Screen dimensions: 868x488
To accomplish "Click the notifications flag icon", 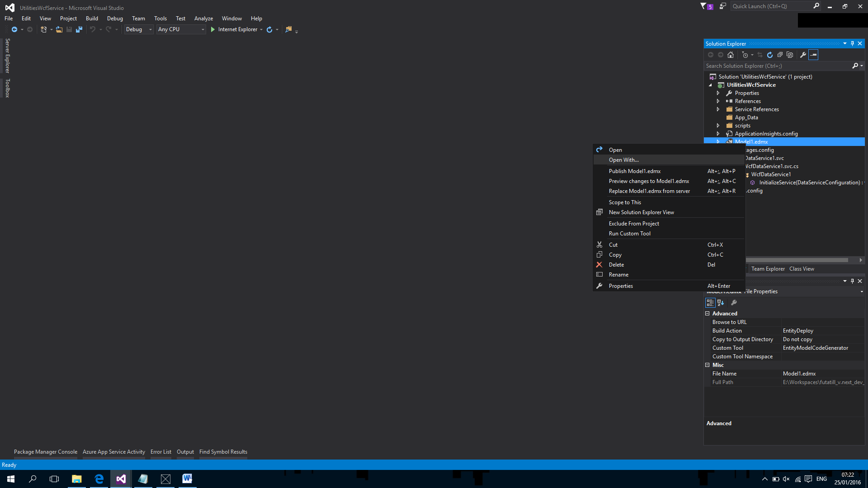I will pyautogui.click(x=704, y=6).
